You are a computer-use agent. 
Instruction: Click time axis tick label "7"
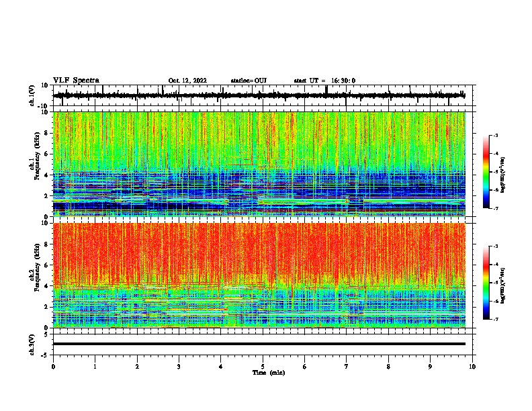[x=347, y=367]
